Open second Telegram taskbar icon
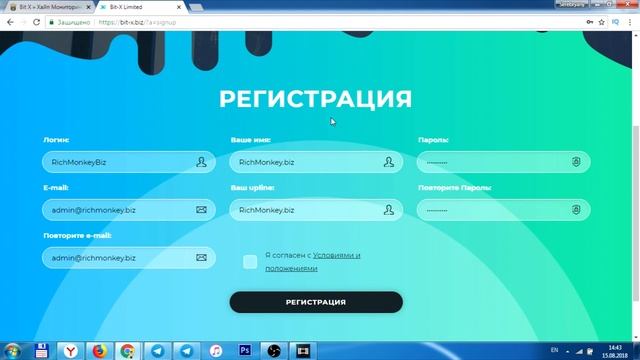 click(187, 351)
